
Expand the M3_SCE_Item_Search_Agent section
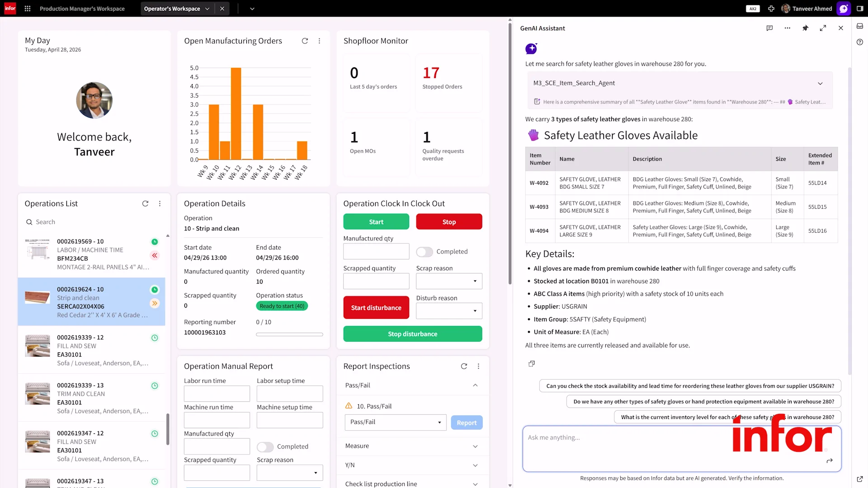pos(820,83)
